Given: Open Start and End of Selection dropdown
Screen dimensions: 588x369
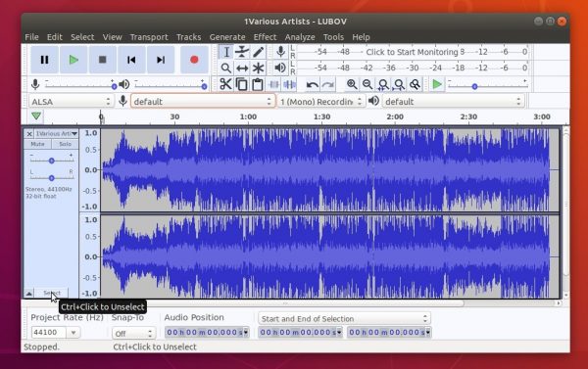Looking at the screenshot, I should click(344, 319).
